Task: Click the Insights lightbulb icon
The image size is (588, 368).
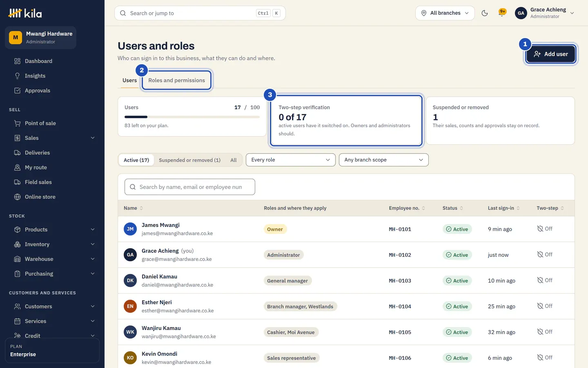Action: point(17,76)
